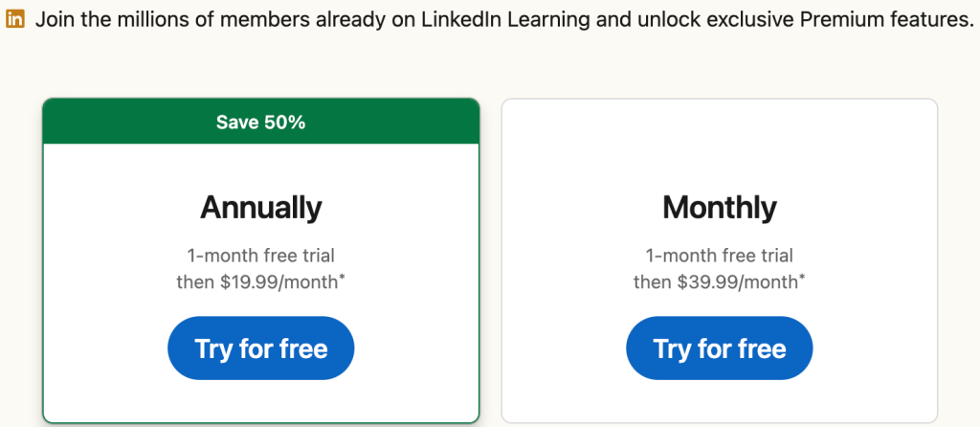The height and width of the screenshot is (427, 980).
Task: Click the LinkedIn logo icon
Action: [x=15, y=19]
